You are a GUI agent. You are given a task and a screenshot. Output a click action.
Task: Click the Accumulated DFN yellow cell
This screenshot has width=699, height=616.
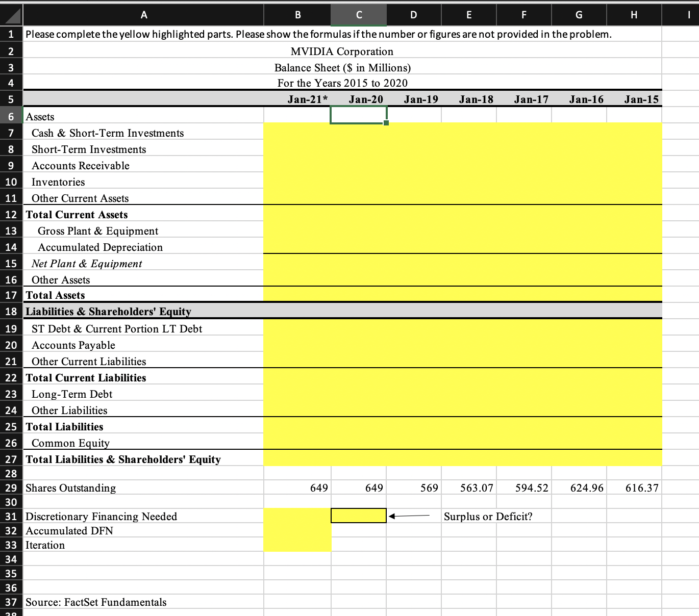coord(297,530)
